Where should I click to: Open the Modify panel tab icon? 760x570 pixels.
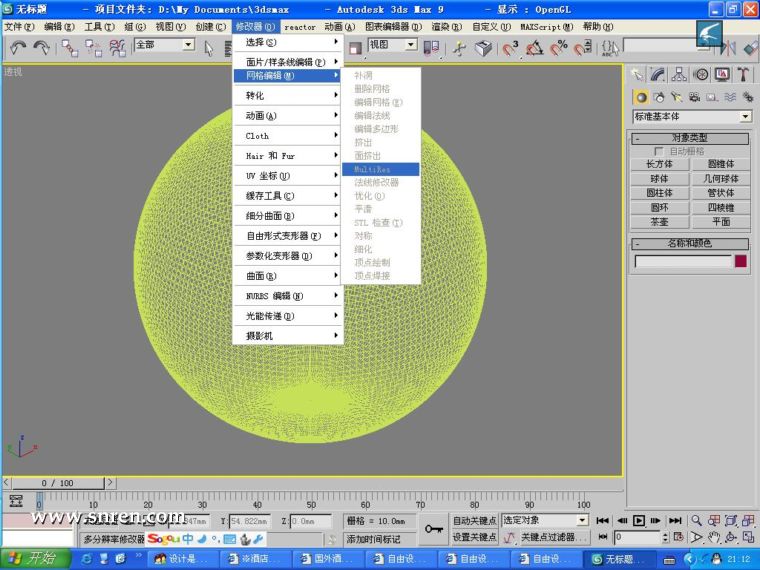pos(657,75)
